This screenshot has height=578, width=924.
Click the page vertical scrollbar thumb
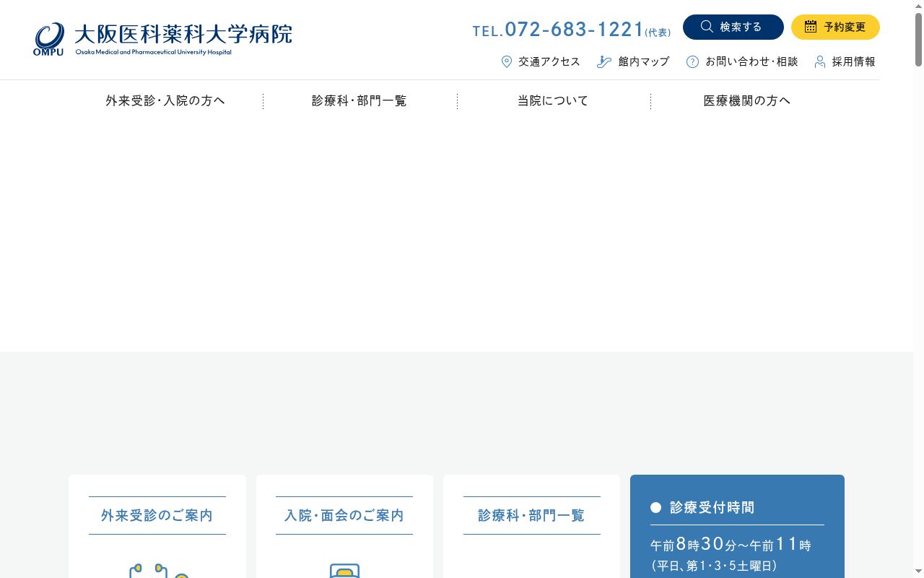pyautogui.click(x=918, y=41)
